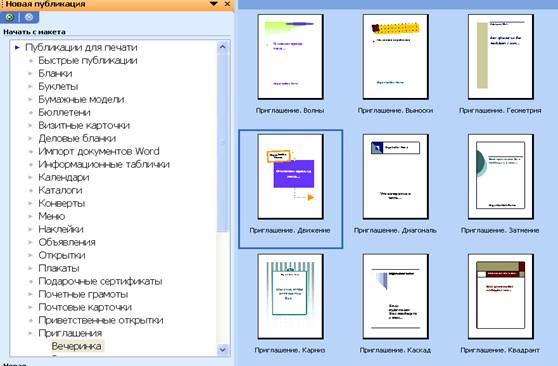Select Быстрые публикации in the tree
This screenshot has height=366, width=558.
click(x=88, y=61)
